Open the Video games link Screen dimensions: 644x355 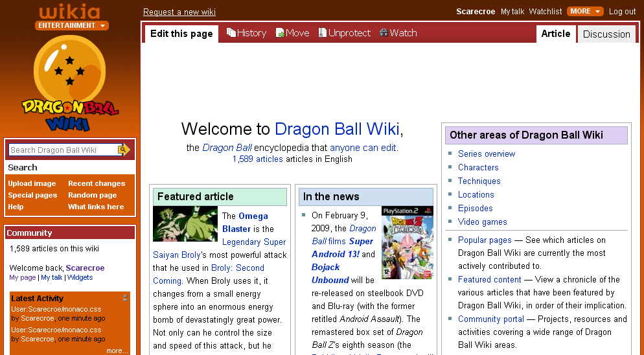coord(482,222)
